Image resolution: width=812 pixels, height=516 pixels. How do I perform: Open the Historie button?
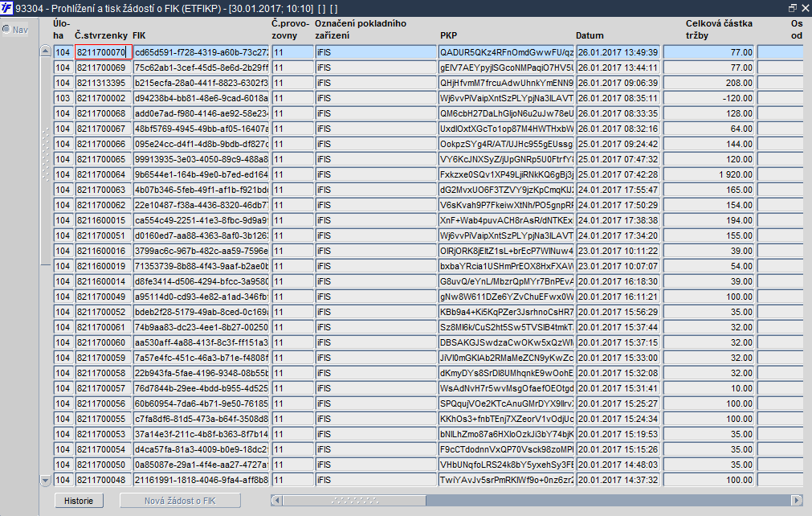tap(79, 501)
